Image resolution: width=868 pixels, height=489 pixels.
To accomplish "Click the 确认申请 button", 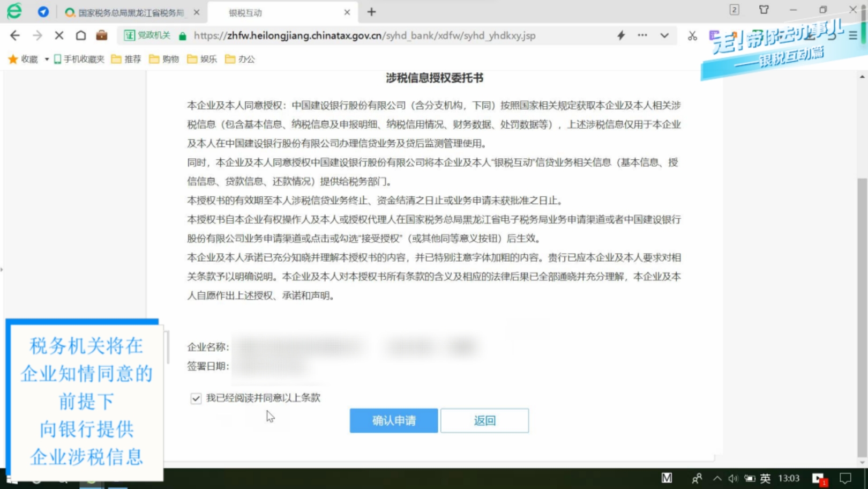I will coord(394,420).
